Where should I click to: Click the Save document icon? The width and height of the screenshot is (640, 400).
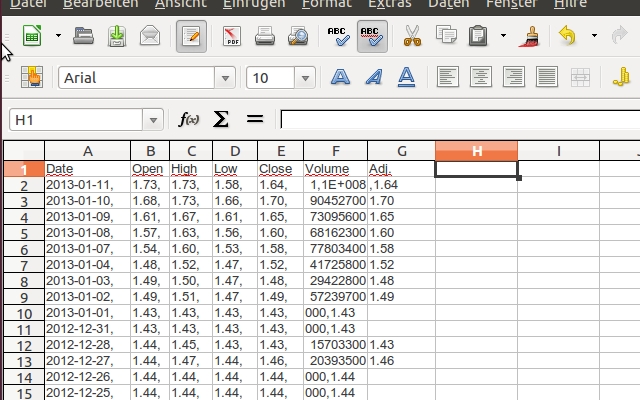point(117,38)
